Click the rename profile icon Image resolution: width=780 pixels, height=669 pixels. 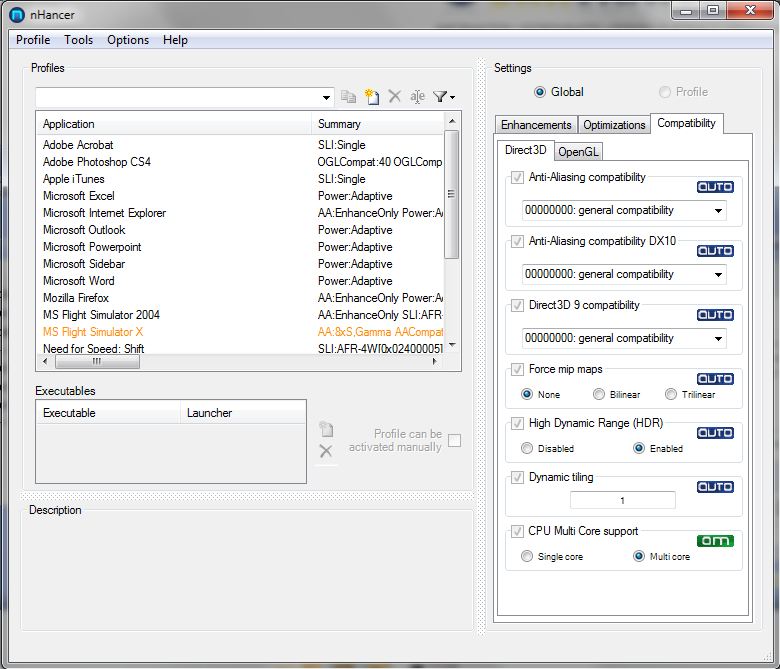tap(417, 97)
